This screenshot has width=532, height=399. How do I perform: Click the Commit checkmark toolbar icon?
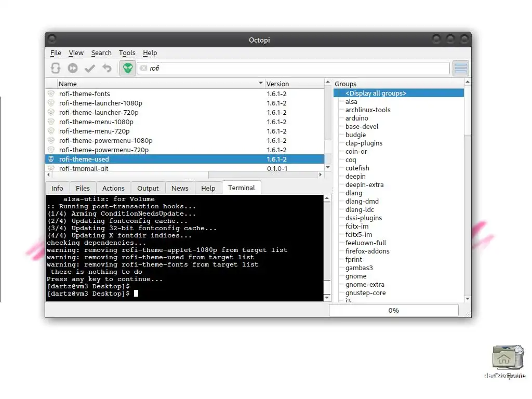pyautogui.click(x=89, y=69)
